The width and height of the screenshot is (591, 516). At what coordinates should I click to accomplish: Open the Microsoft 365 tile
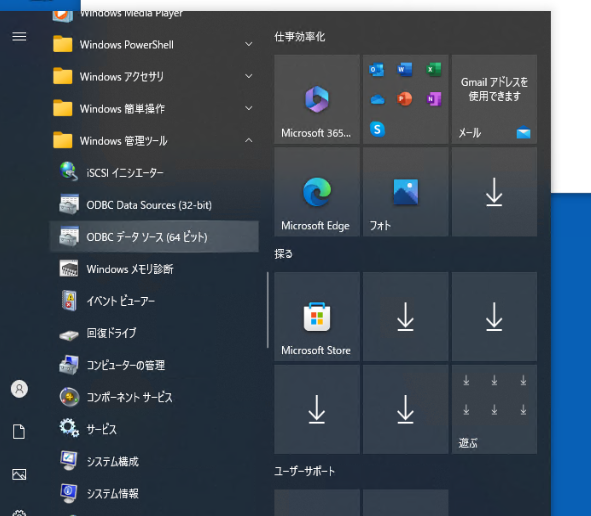[317, 99]
